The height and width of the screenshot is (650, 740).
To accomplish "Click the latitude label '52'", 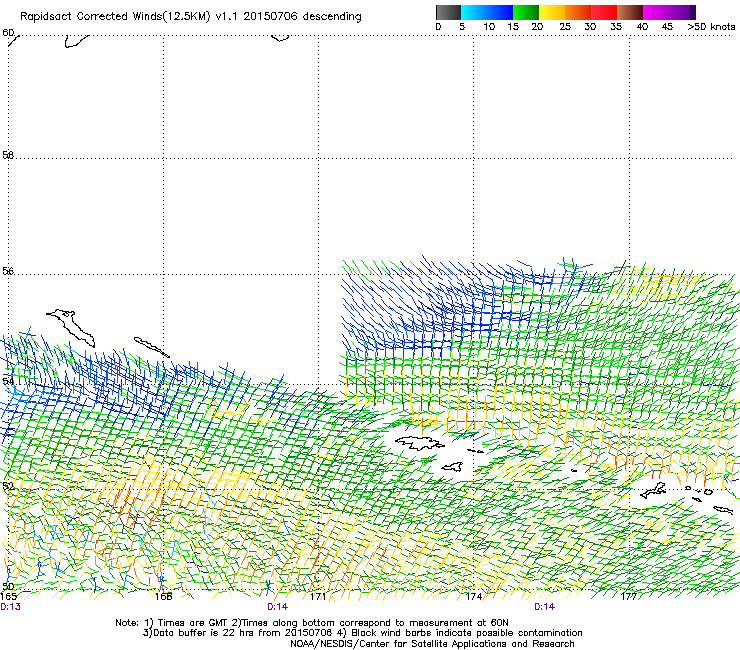I will click(x=8, y=486).
